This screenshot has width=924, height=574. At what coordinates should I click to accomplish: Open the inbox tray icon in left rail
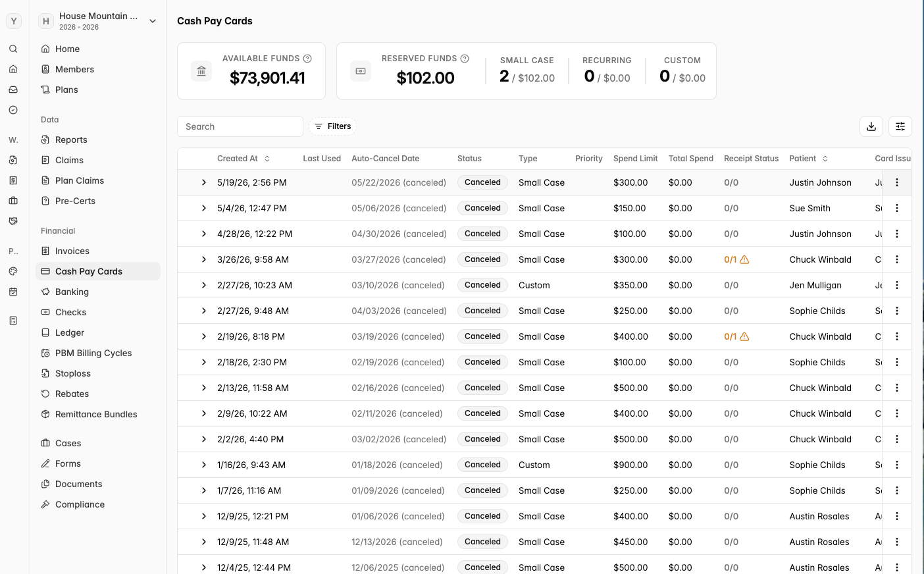(x=13, y=90)
